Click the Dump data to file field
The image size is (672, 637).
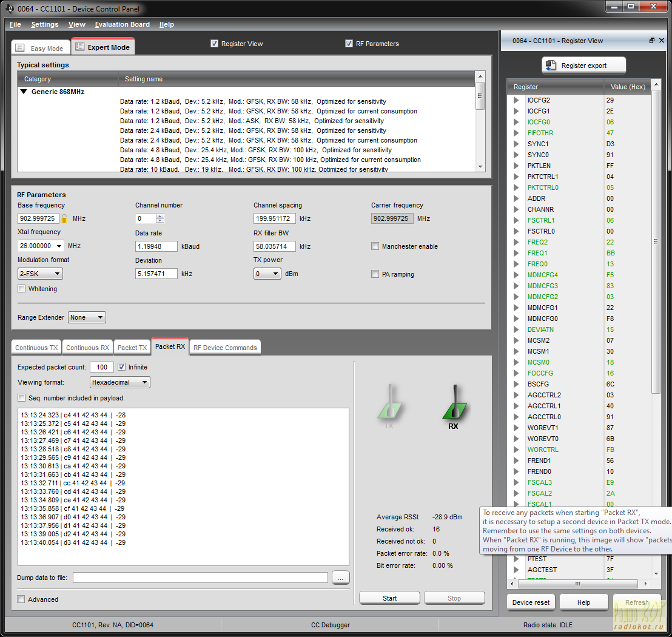click(x=201, y=578)
